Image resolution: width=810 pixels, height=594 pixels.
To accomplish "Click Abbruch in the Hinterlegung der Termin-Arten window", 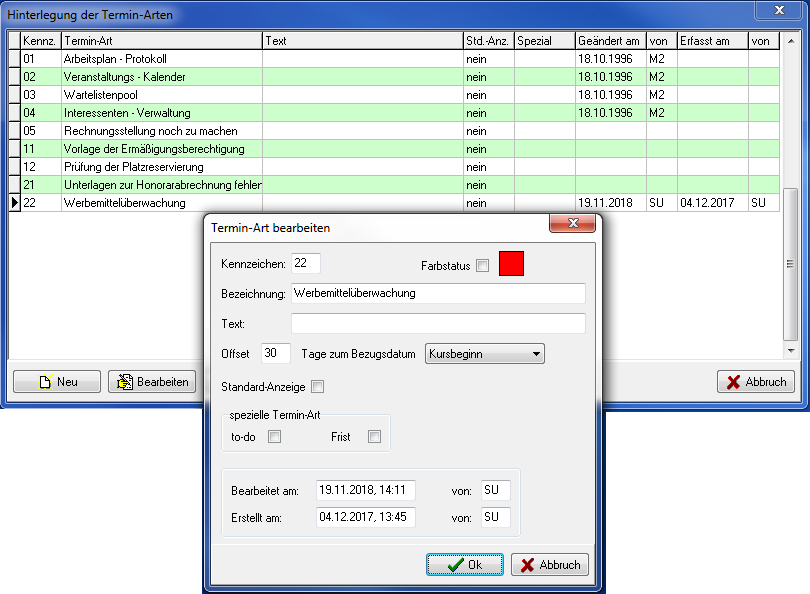I will 756,382.
